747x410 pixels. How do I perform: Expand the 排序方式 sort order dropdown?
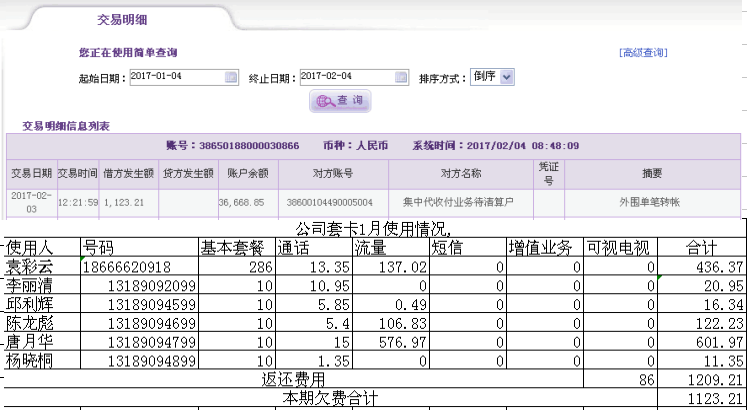[x=507, y=77]
